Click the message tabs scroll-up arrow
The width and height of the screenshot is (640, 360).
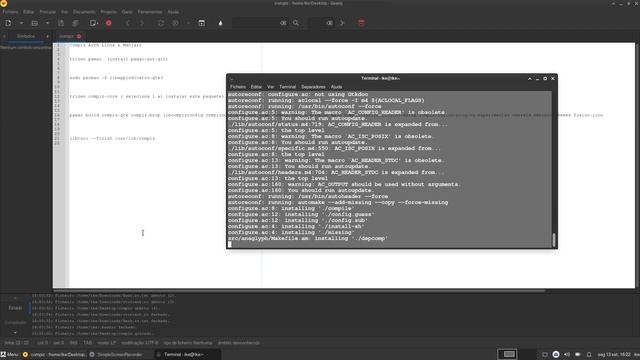pos(15,298)
